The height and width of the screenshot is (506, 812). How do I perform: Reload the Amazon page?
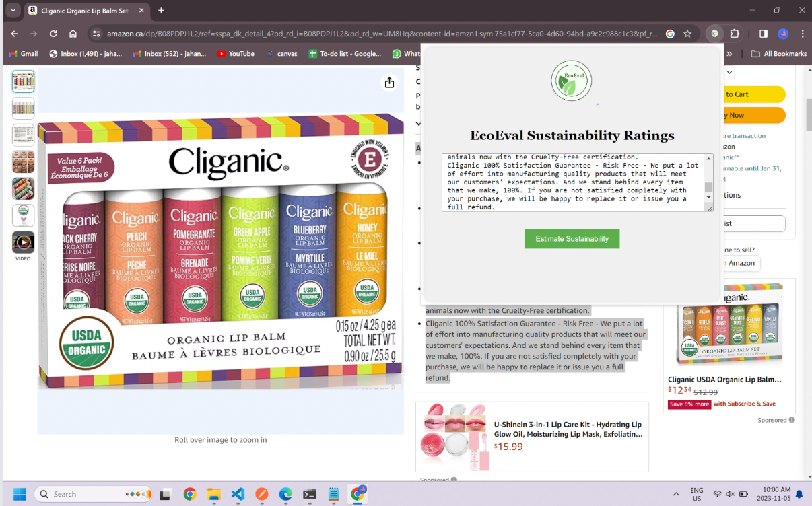53,34
